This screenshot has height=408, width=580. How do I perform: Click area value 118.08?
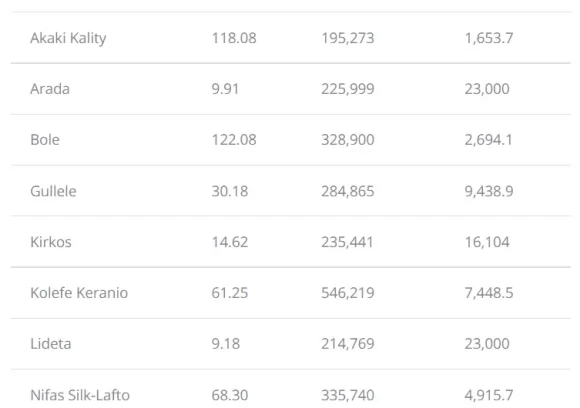pyautogui.click(x=234, y=38)
